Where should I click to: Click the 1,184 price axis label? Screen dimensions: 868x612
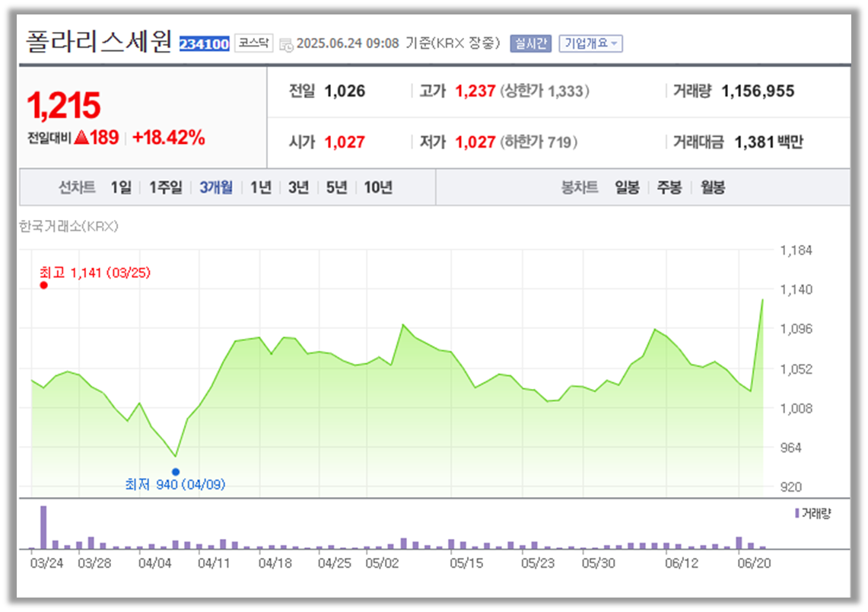pos(796,250)
